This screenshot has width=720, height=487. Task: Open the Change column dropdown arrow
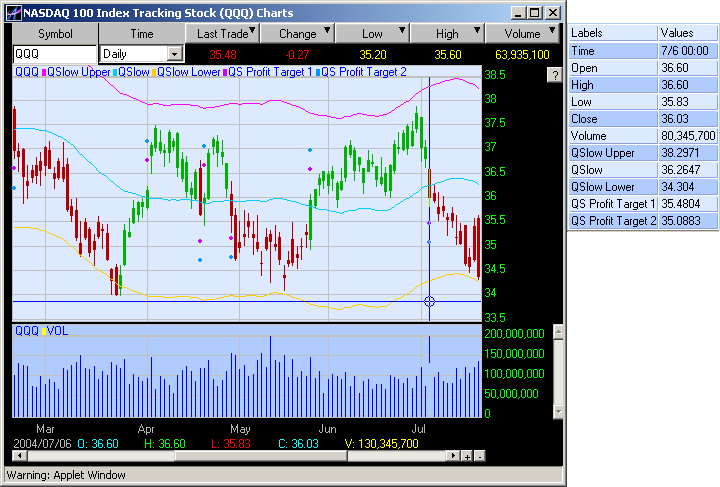[x=327, y=30]
